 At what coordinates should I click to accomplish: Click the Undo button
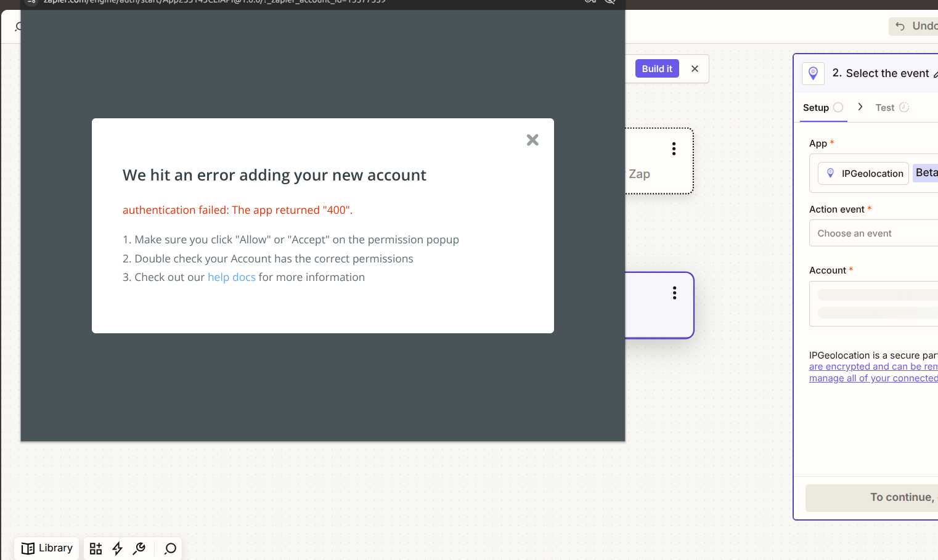[915, 26]
